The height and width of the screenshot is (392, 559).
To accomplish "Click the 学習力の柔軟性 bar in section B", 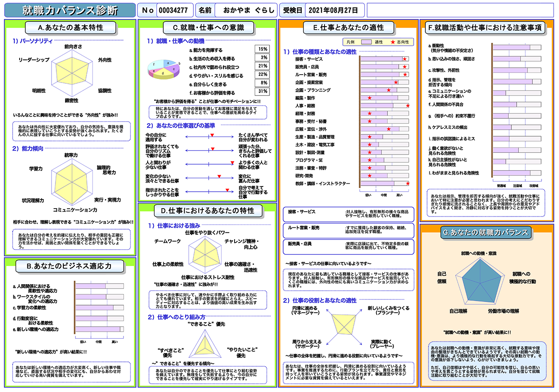I will click(100, 308).
